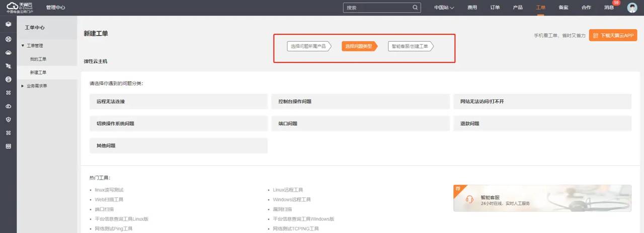Open Linux远程工具 link

(x=288, y=190)
